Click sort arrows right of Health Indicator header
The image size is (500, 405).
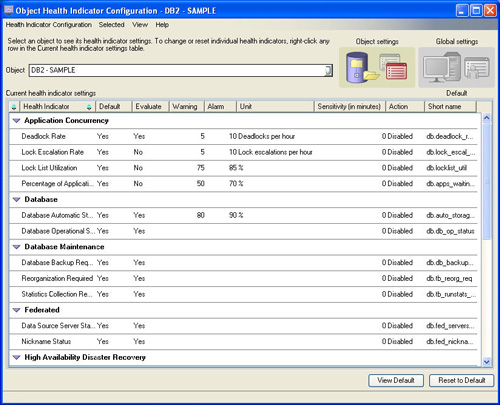tap(89, 107)
